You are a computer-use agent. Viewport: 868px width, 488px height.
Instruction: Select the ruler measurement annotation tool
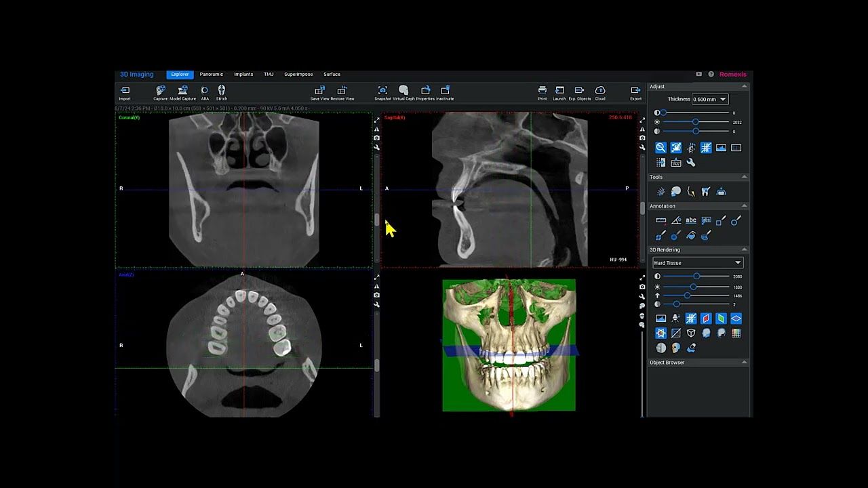click(660, 220)
